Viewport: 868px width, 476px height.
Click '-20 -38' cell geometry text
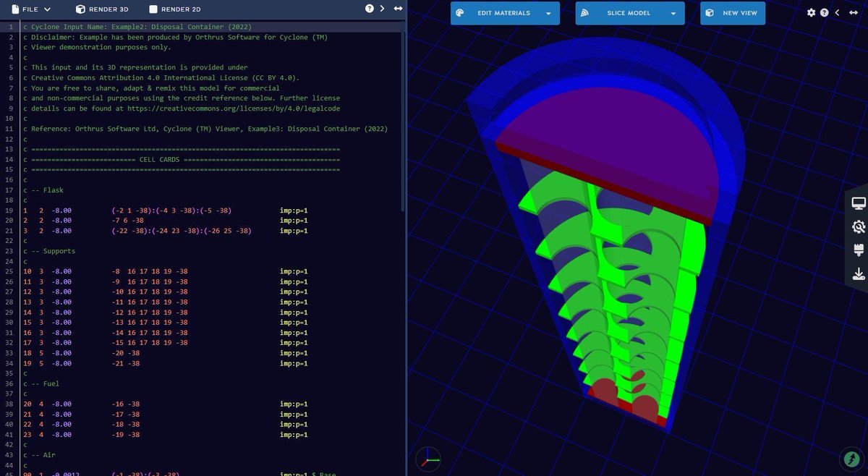(126, 353)
